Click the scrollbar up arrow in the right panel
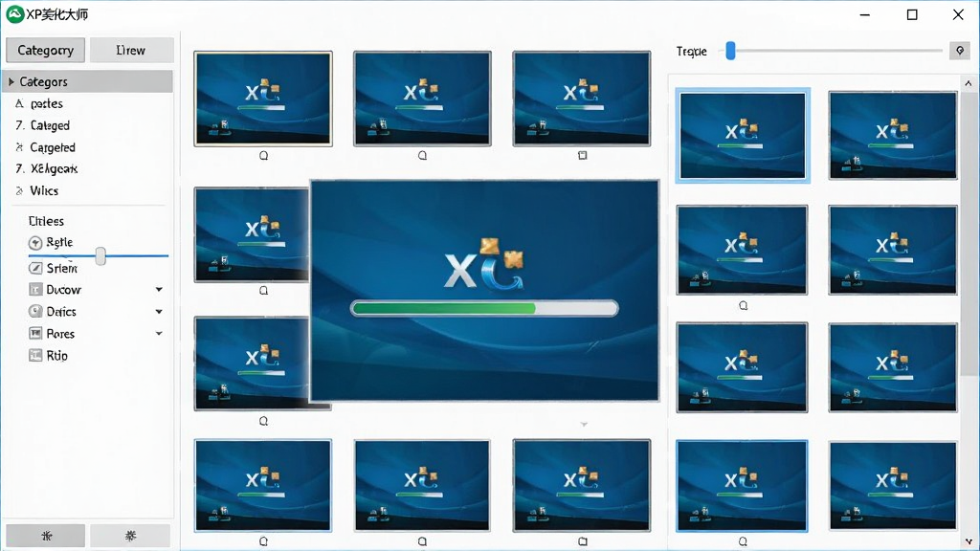The height and width of the screenshot is (551, 980). point(969,83)
